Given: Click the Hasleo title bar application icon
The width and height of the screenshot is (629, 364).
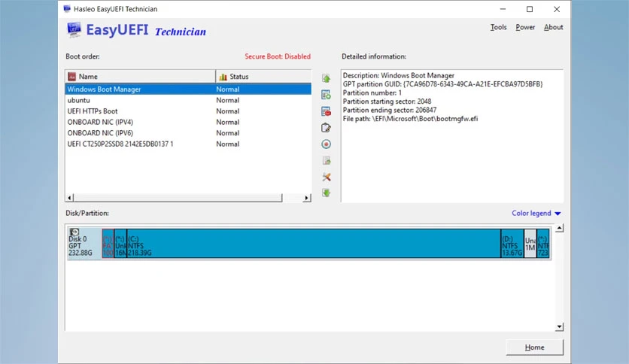Looking at the screenshot, I should 67,9.
